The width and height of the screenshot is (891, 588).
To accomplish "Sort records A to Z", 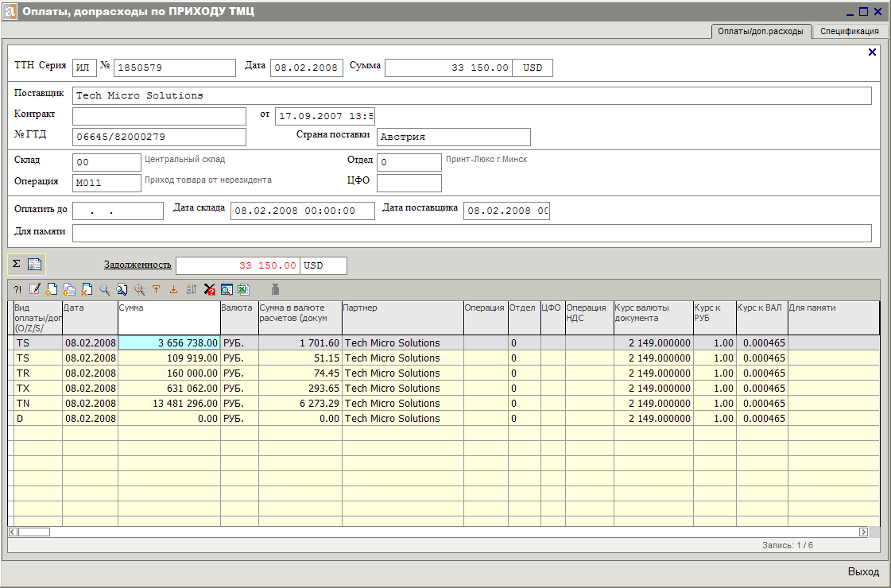I will [191, 290].
